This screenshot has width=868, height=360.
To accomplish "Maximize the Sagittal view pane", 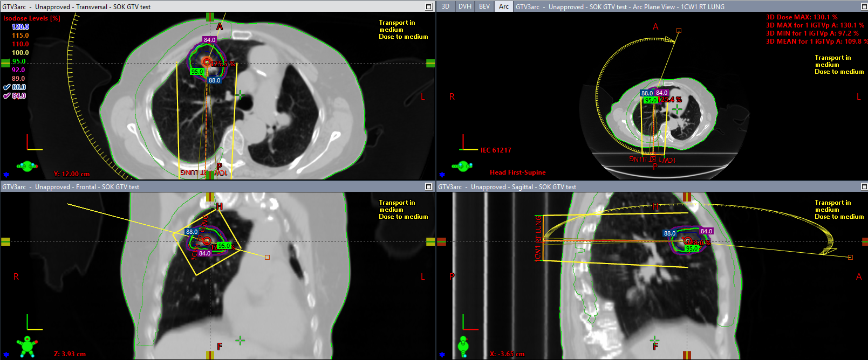I will pos(864,187).
